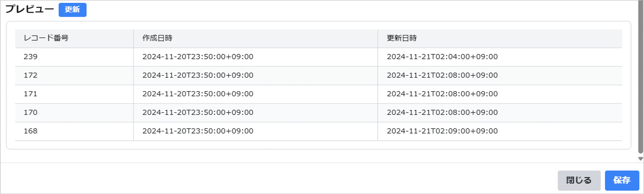
Task: Click the 閉じる close button
Action: click(x=579, y=180)
